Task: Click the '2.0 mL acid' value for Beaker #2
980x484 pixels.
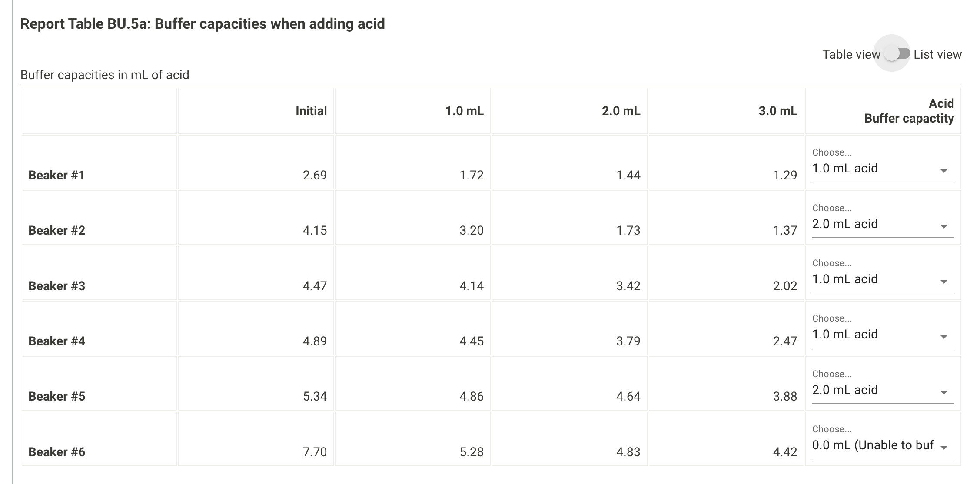Action: (845, 224)
